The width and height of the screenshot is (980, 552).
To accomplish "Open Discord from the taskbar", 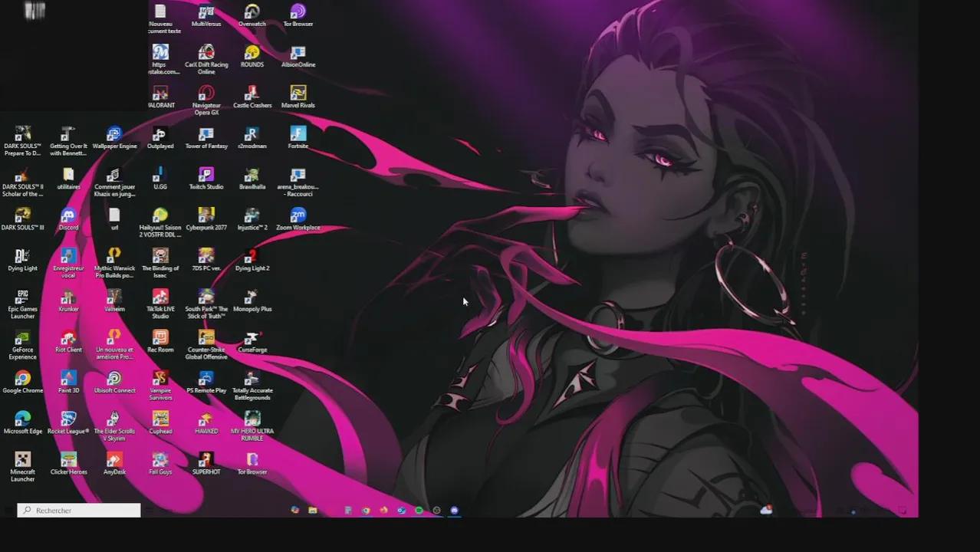I will pyautogui.click(x=454, y=511).
